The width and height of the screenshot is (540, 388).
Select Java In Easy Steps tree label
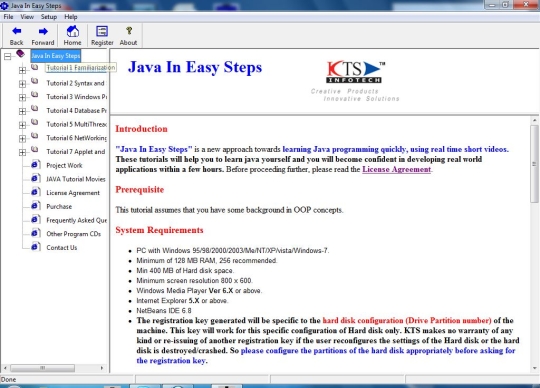[55, 56]
